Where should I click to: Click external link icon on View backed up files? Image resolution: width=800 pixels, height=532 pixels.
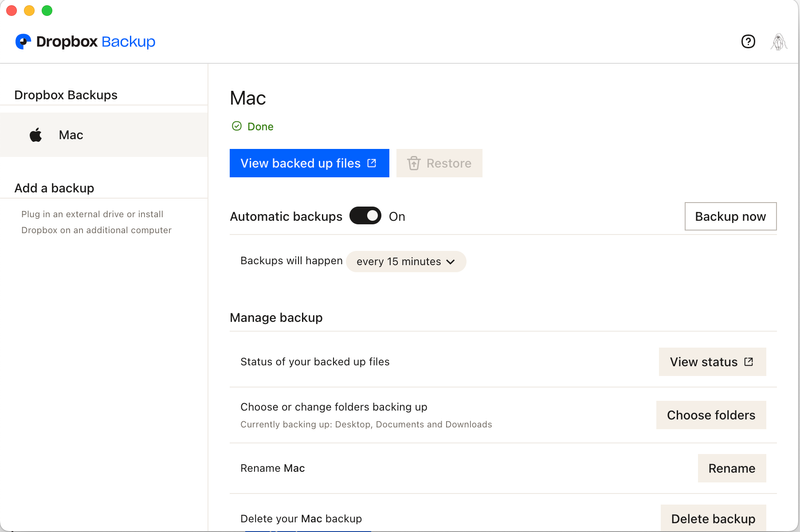372,163
